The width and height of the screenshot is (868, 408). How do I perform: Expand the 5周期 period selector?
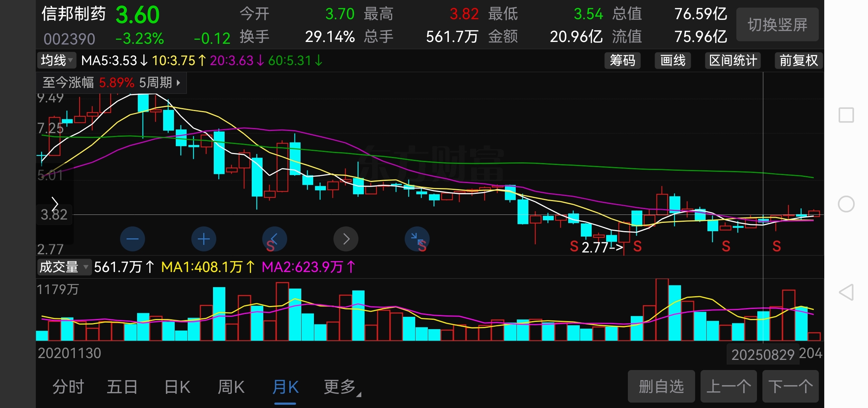[x=159, y=83]
